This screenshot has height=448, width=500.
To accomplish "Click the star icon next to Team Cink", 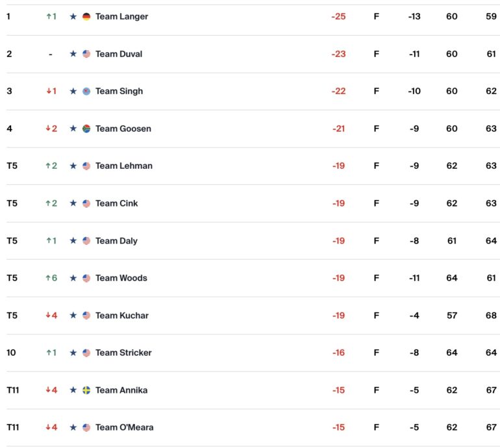I will pos(73,203).
